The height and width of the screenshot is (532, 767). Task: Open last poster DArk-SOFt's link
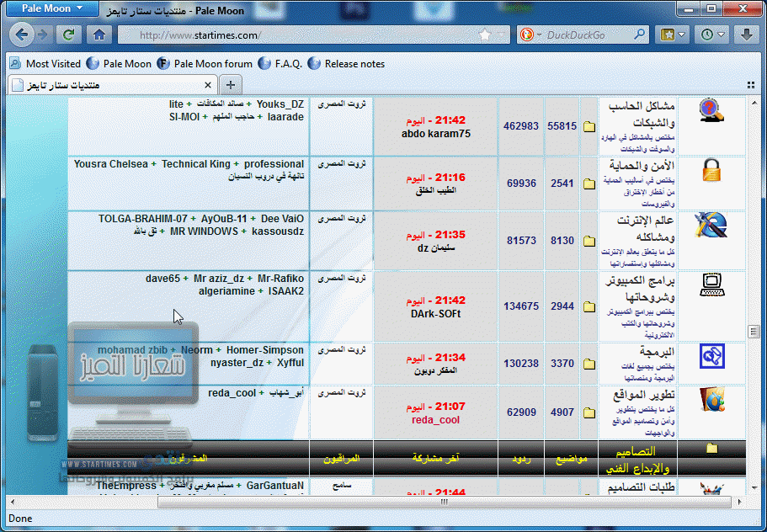click(x=436, y=314)
